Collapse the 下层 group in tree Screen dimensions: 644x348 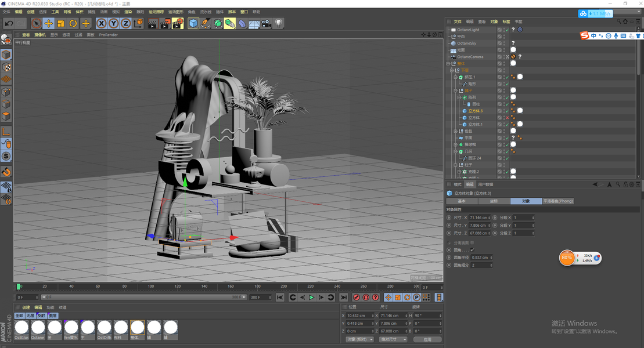452,70
